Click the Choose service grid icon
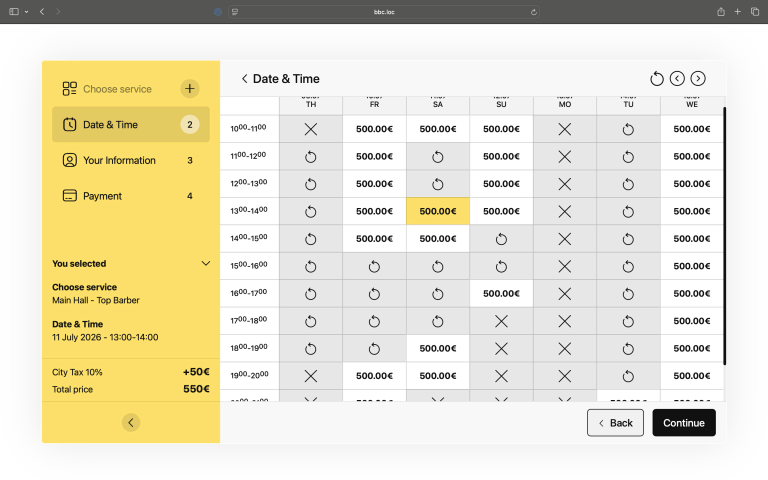Screen dimensions: 768x480 tap(70, 89)
